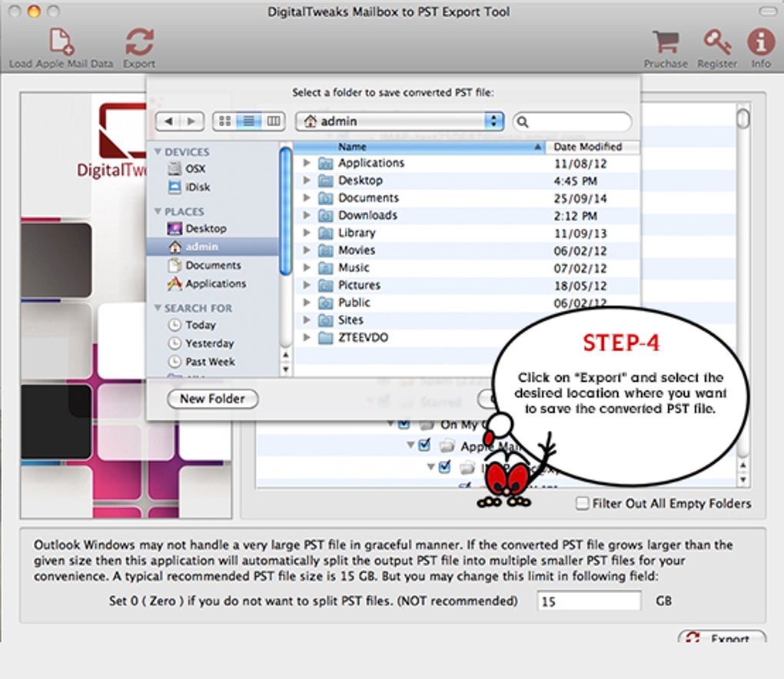Open the Info icon
This screenshot has height=679, width=784.
pos(760,41)
